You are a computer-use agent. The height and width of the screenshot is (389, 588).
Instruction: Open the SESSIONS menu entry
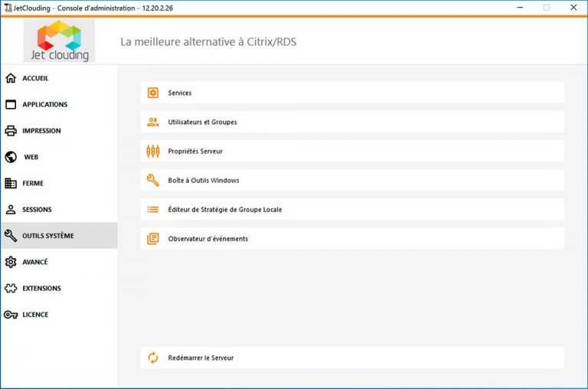[x=59, y=209]
